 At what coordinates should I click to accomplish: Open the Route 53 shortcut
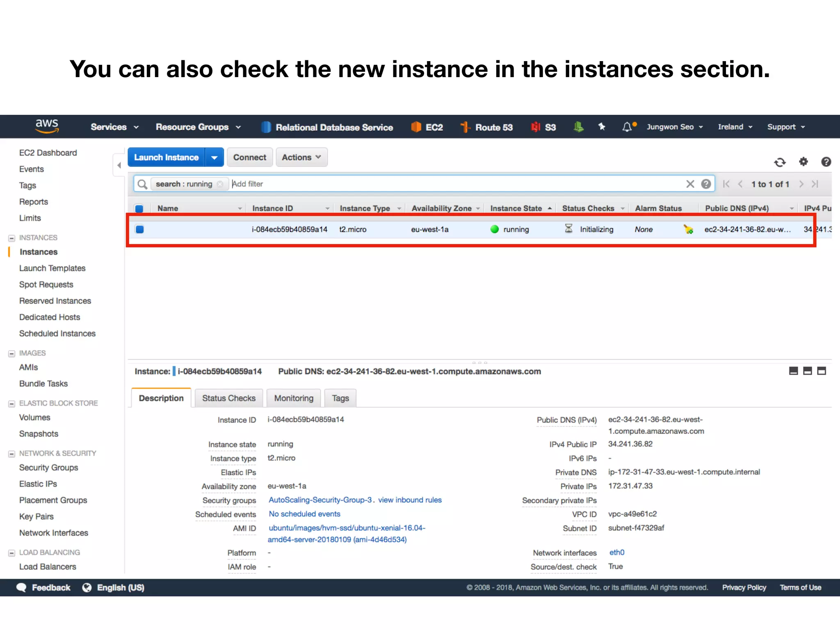[x=486, y=127]
